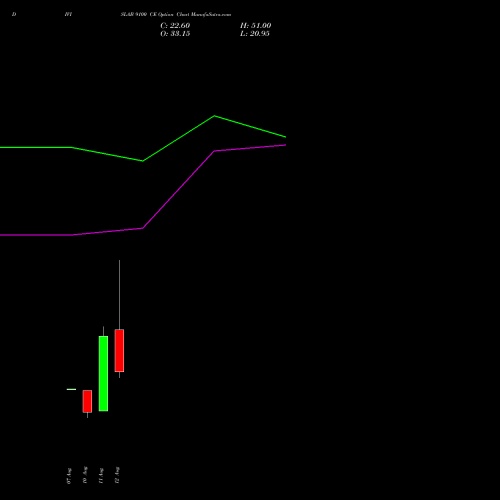Click the 'D' label at top left

click(14, 14)
